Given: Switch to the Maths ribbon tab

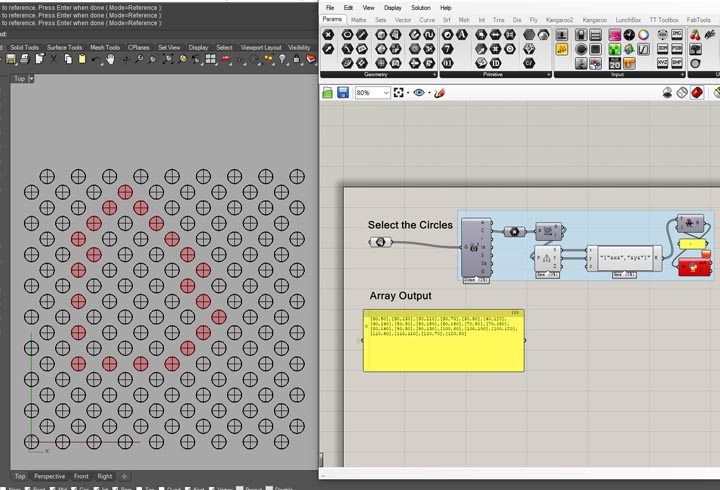Looking at the screenshot, I should pyautogui.click(x=359, y=20).
